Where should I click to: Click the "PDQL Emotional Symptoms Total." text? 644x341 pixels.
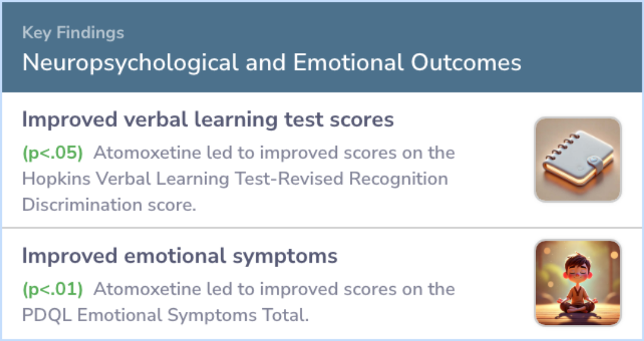(166, 315)
